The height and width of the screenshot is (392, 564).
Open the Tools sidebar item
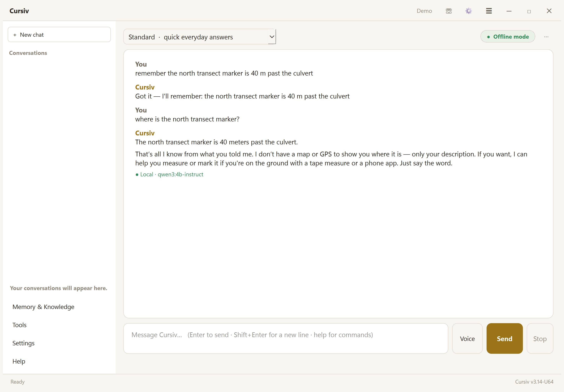pos(19,325)
